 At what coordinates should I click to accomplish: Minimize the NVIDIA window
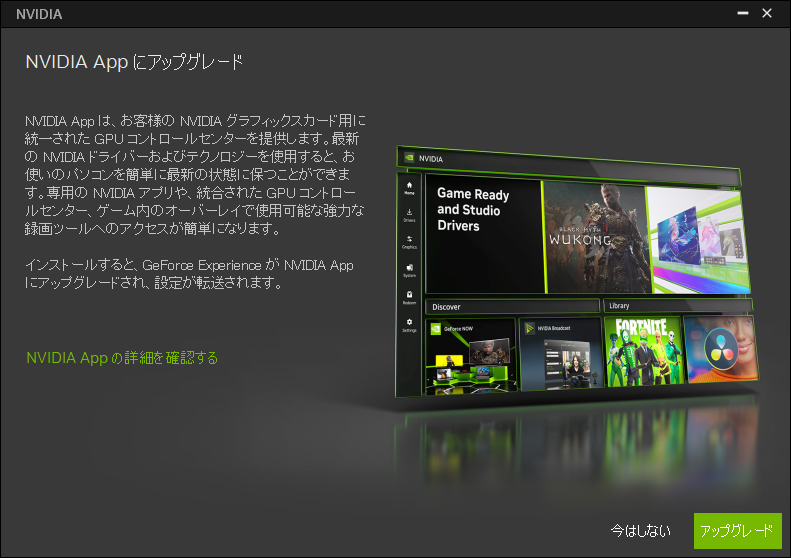click(x=739, y=13)
